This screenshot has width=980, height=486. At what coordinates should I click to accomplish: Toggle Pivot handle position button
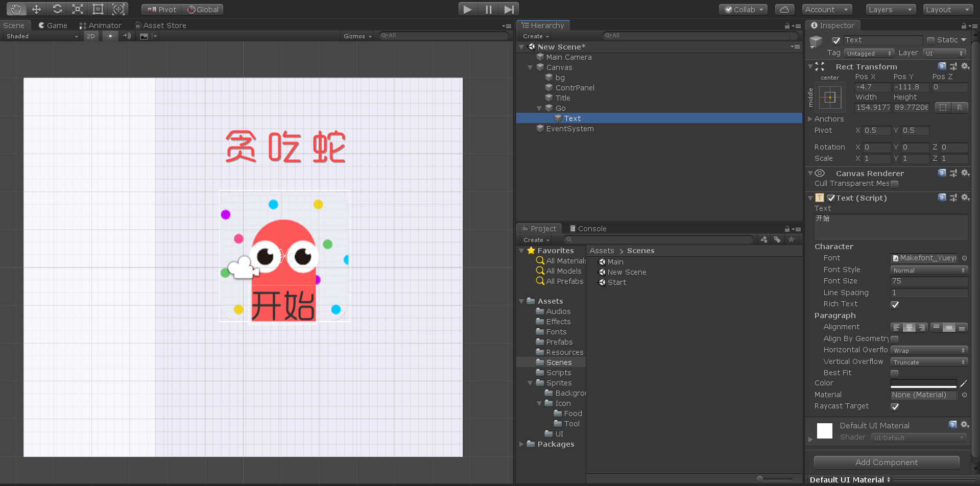point(161,9)
